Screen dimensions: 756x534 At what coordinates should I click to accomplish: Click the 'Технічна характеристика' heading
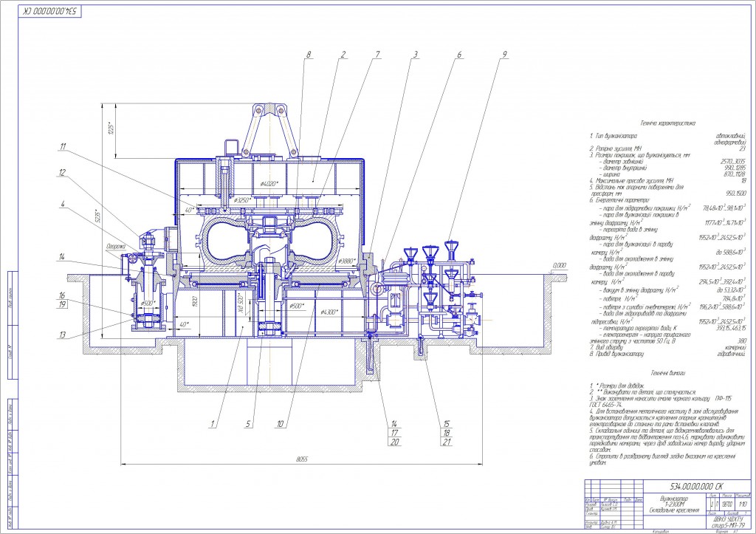click(x=667, y=123)
